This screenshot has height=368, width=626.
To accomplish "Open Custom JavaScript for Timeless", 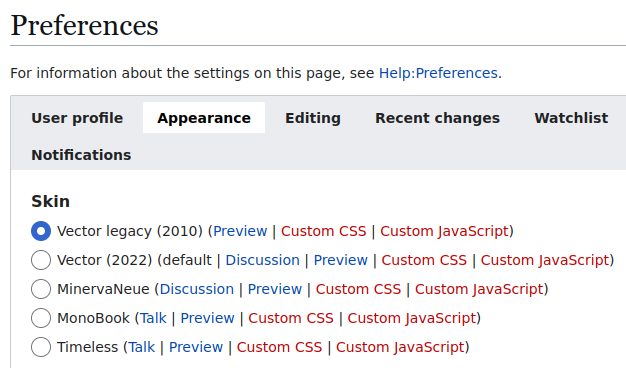I will coord(400,347).
